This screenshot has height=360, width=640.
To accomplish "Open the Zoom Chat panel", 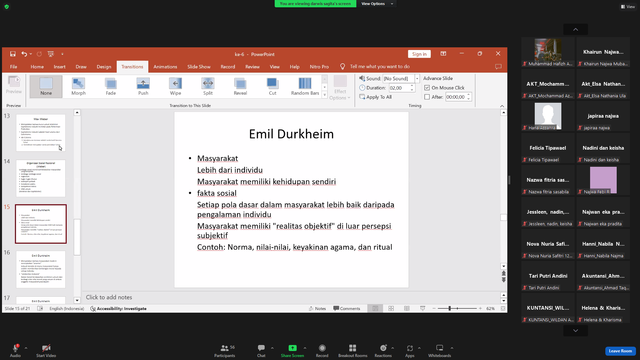I will [261, 351].
